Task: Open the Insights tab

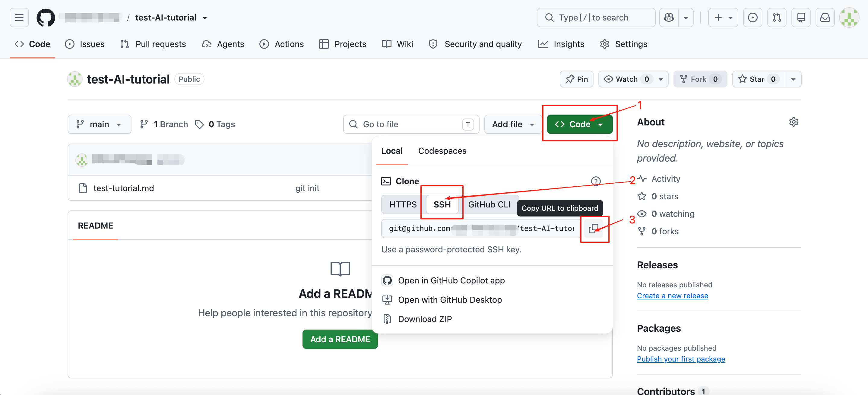Action: coord(561,44)
